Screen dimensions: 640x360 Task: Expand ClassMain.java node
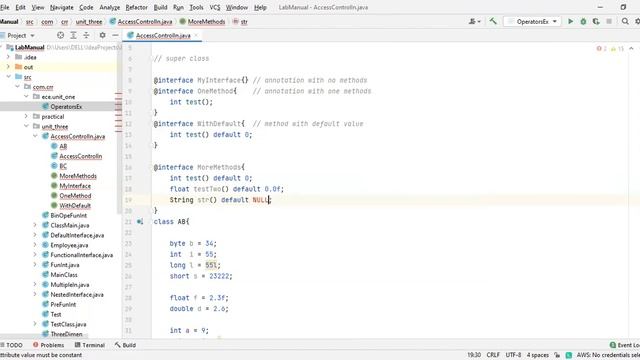click(x=35, y=225)
